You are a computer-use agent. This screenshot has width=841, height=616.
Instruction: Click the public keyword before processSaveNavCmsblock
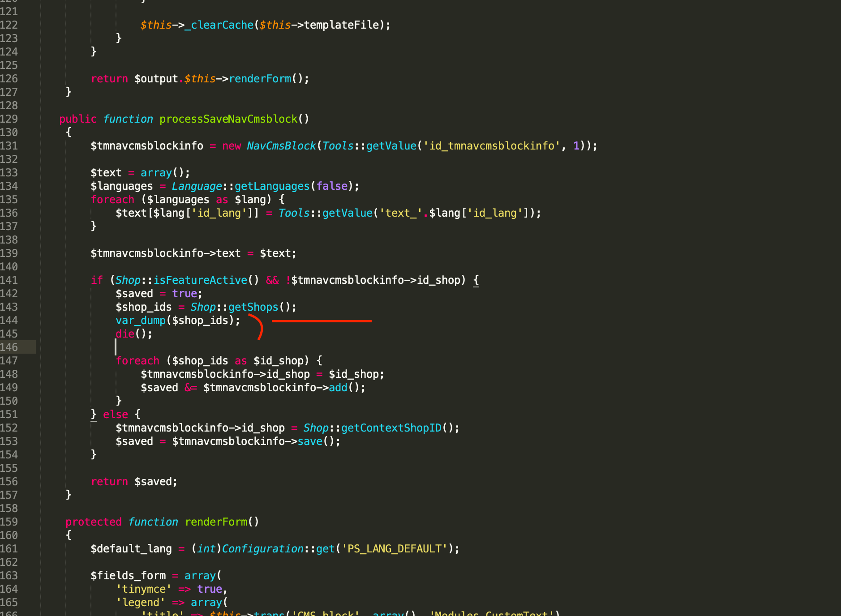pyautogui.click(x=78, y=119)
